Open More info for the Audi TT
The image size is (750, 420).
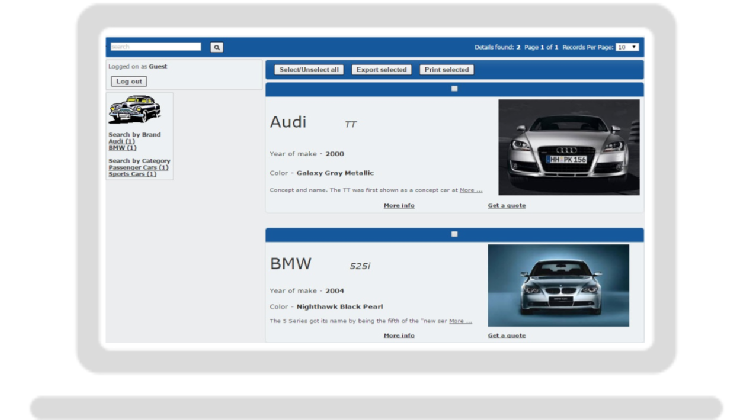pyautogui.click(x=399, y=206)
